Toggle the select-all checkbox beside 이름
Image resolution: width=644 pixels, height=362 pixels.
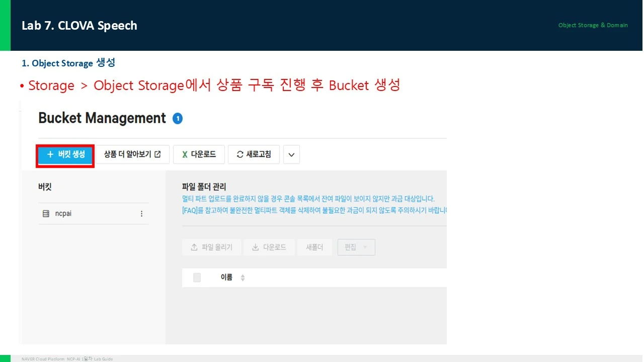tap(197, 278)
